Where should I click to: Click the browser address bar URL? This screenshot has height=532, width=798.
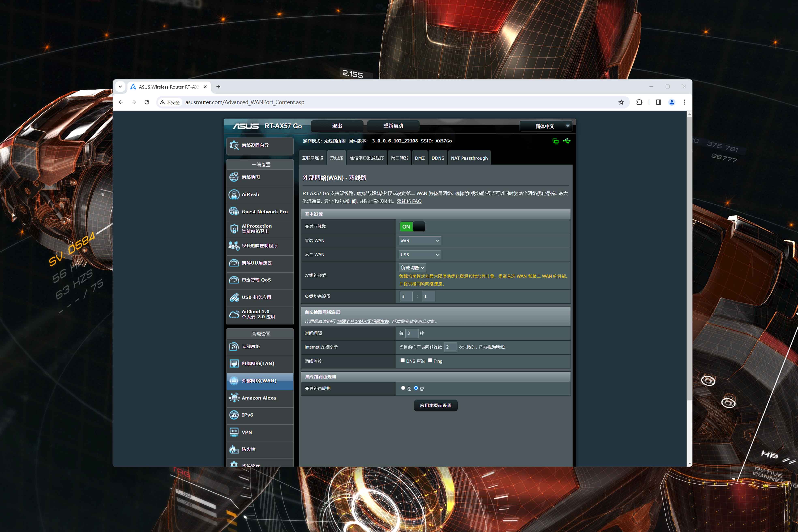click(245, 102)
